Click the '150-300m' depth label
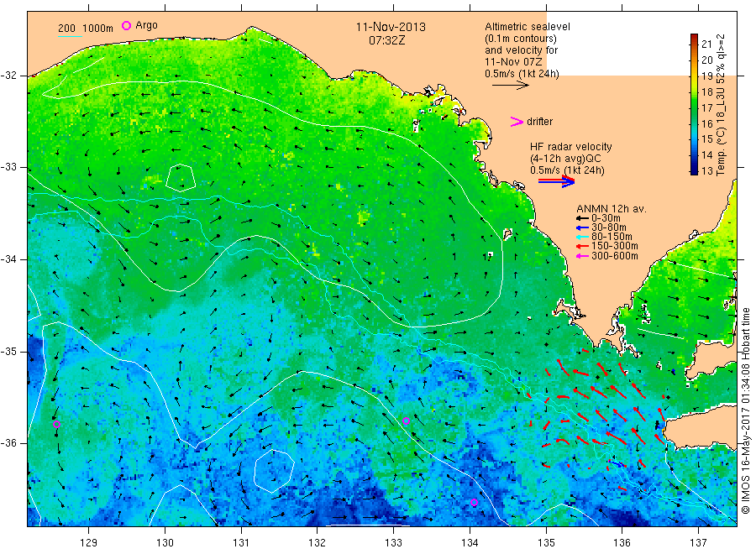This screenshot has width=756, height=554. tap(615, 246)
